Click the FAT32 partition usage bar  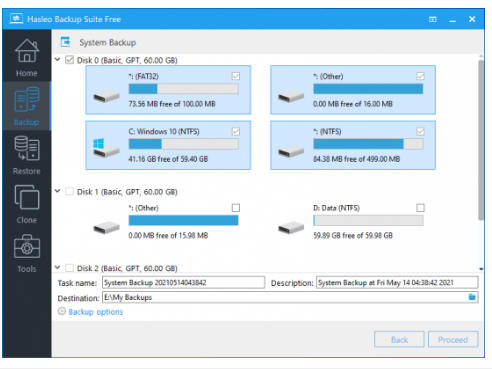tap(183, 89)
